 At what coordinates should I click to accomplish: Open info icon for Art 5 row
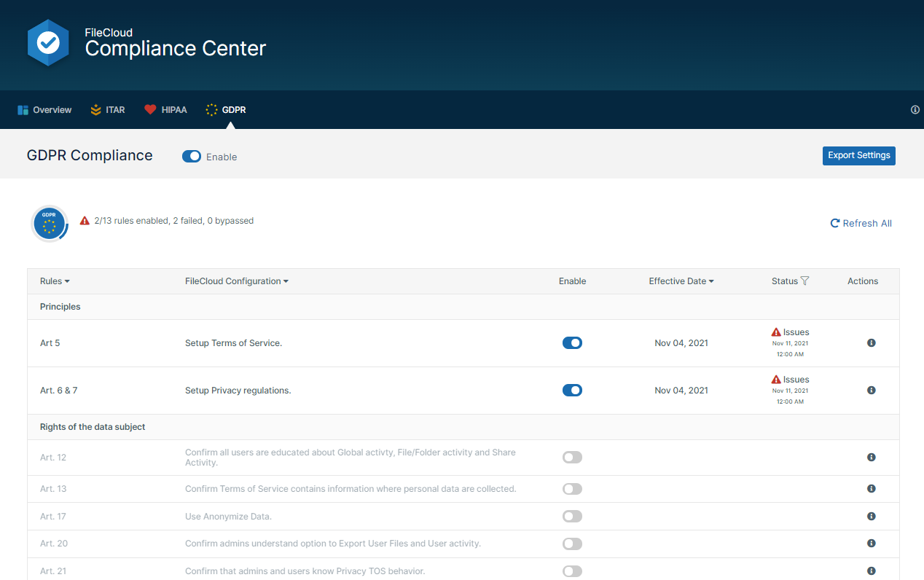coord(872,342)
